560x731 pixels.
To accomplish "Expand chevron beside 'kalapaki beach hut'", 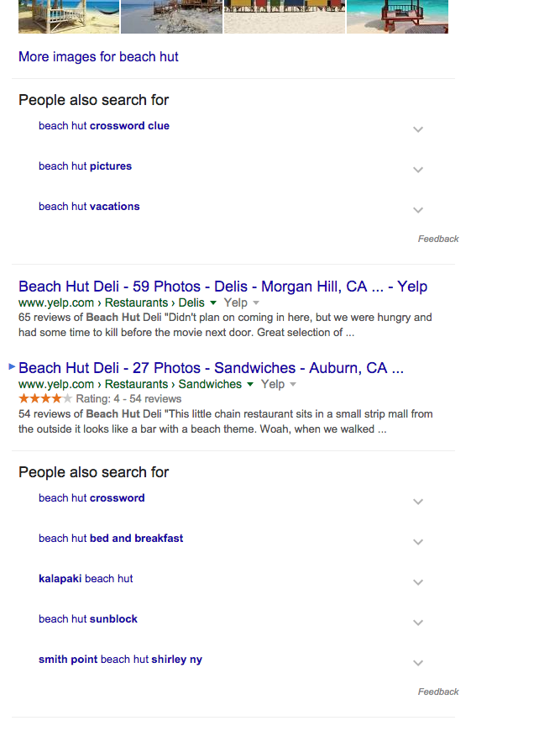I will [x=418, y=582].
